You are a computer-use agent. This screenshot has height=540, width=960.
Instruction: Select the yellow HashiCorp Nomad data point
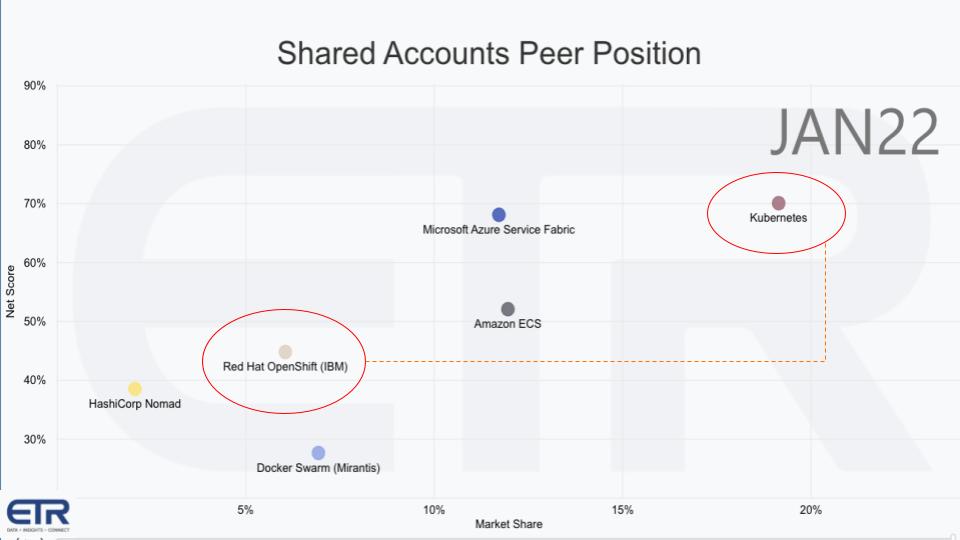click(135, 389)
